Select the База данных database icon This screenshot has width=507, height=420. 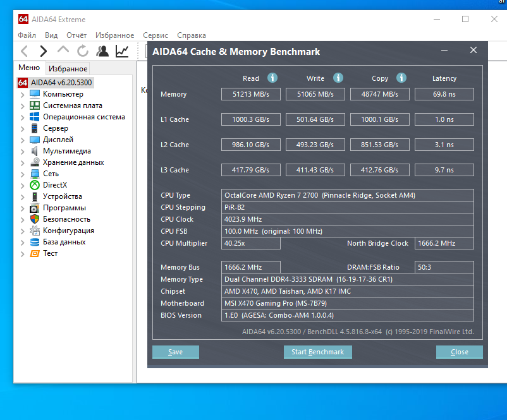tap(35, 242)
